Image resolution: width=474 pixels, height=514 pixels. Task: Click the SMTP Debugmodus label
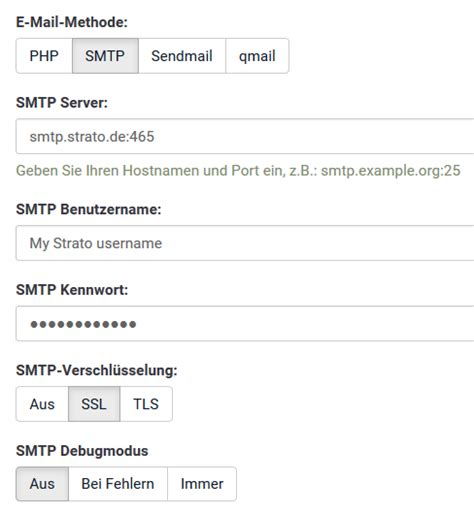point(82,451)
